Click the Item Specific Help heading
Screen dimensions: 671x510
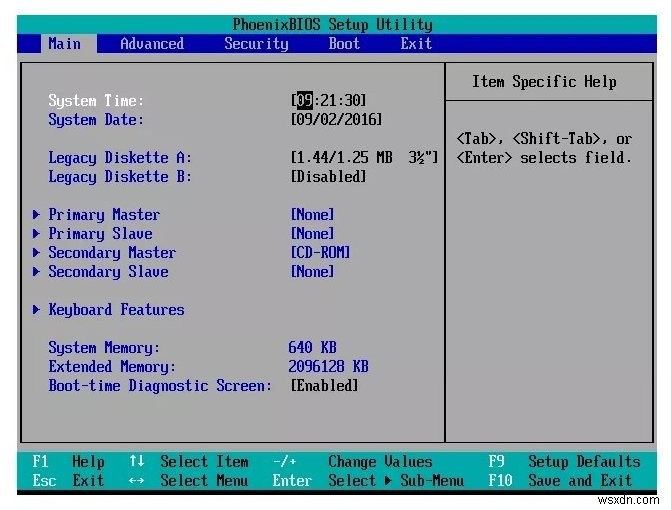click(544, 81)
